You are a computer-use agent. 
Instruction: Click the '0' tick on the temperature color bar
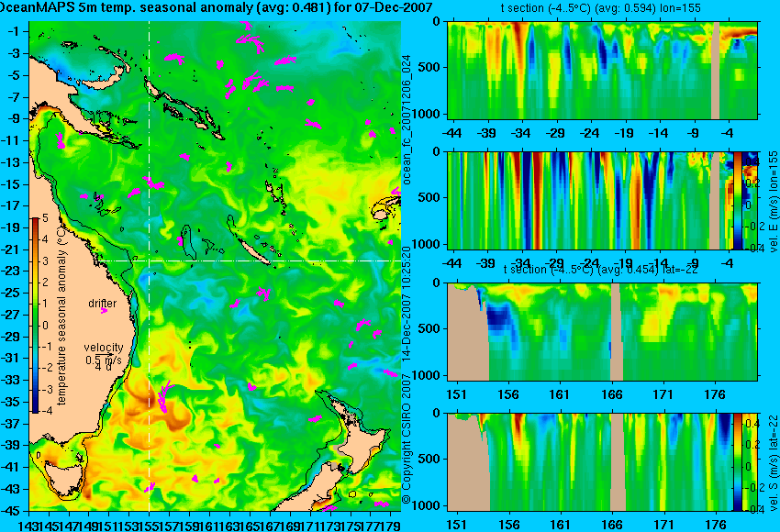[x=45, y=326]
